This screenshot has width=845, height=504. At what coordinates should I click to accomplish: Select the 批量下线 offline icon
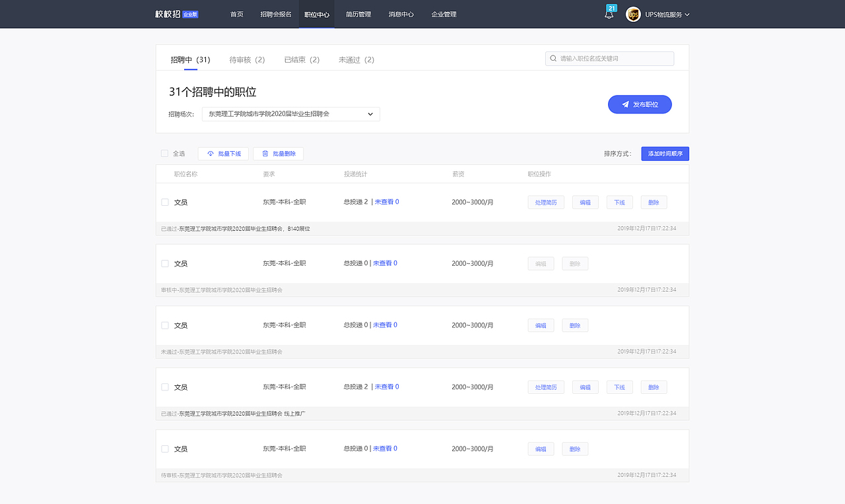coord(212,153)
